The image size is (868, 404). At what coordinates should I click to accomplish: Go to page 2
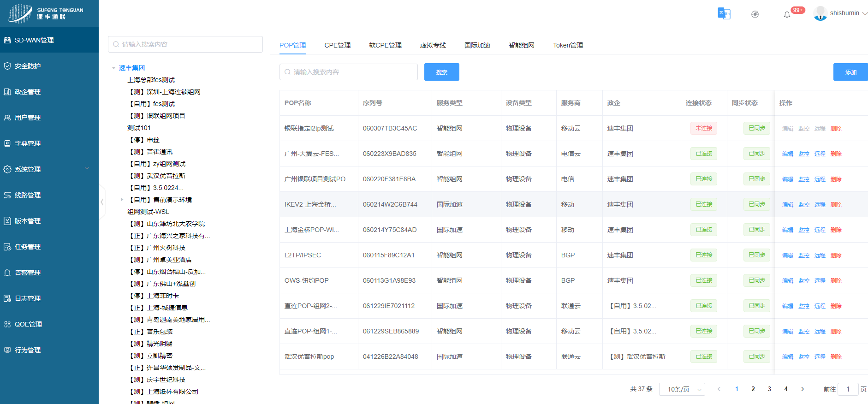[753, 389]
